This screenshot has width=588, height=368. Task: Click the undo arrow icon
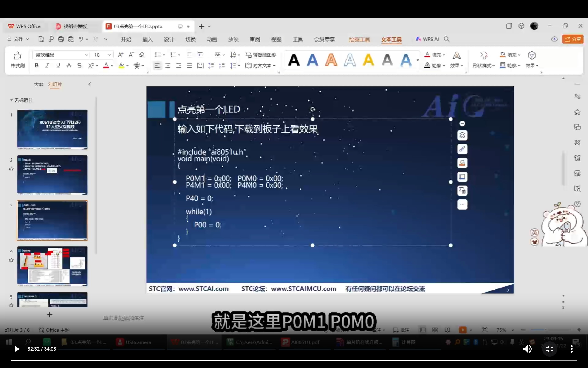coord(81,39)
